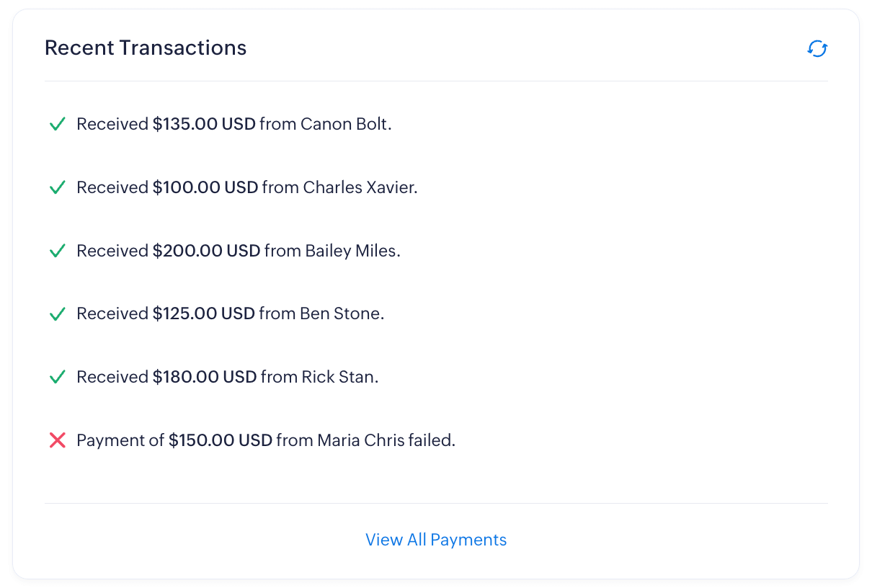Click the checkmark icon for Rick Stan payment
872x588 pixels.
point(58,378)
